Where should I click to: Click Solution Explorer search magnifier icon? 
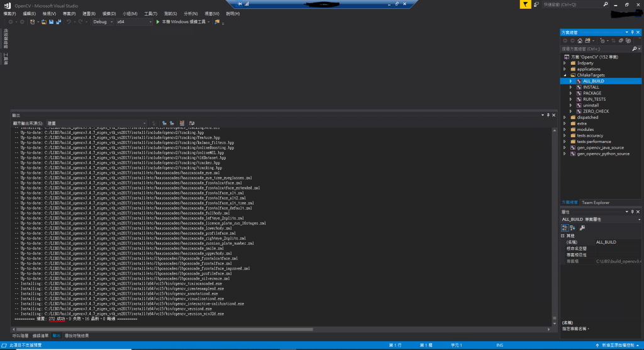coord(635,49)
